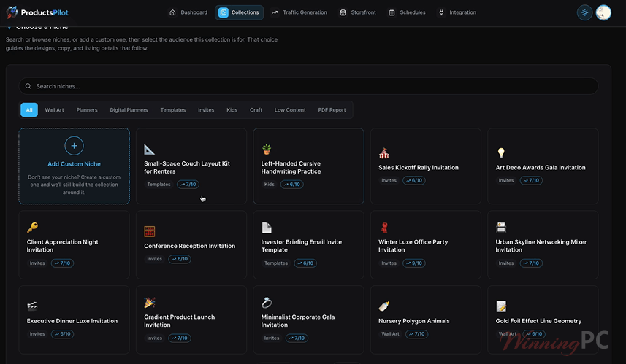Click the Templates tag on Couch Layout card

[159, 185]
